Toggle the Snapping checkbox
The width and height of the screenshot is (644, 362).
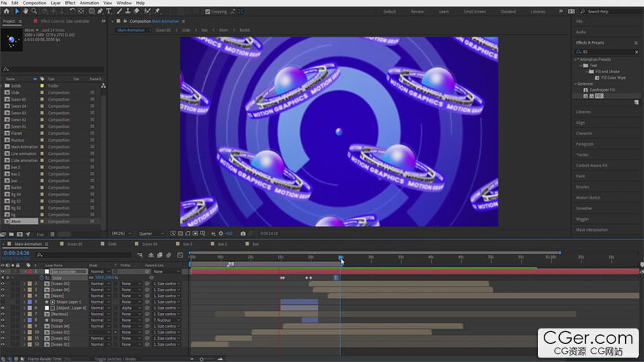tap(207, 12)
